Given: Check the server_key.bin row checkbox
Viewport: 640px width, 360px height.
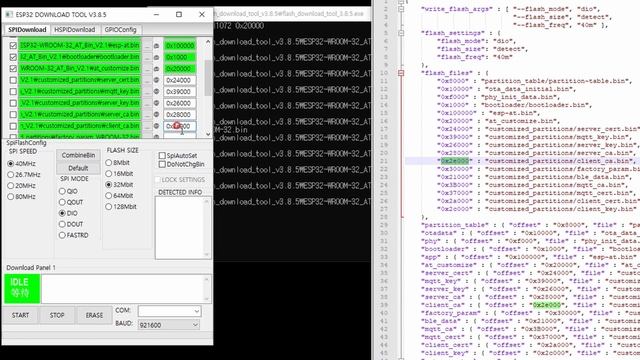Looking at the screenshot, I should click(13, 103).
